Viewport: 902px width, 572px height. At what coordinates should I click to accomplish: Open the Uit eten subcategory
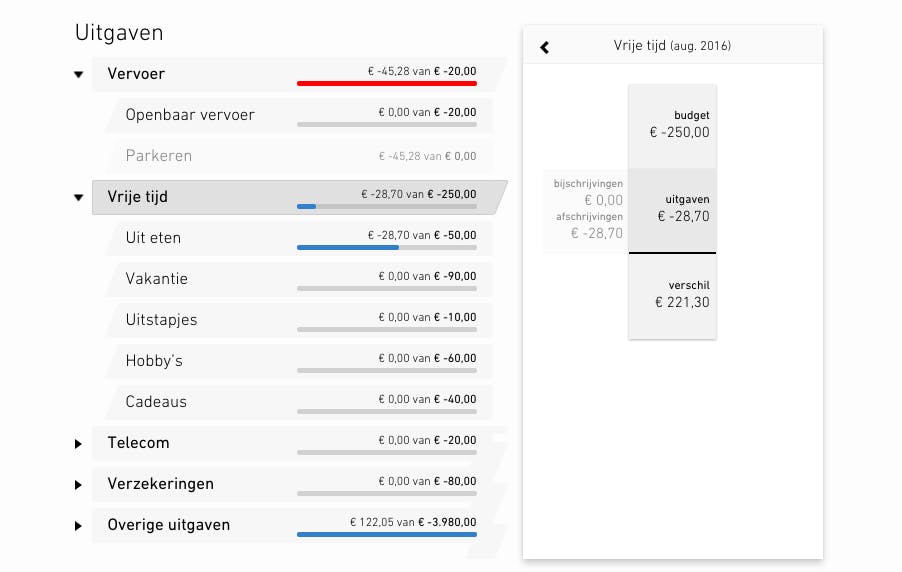[153, 238]
